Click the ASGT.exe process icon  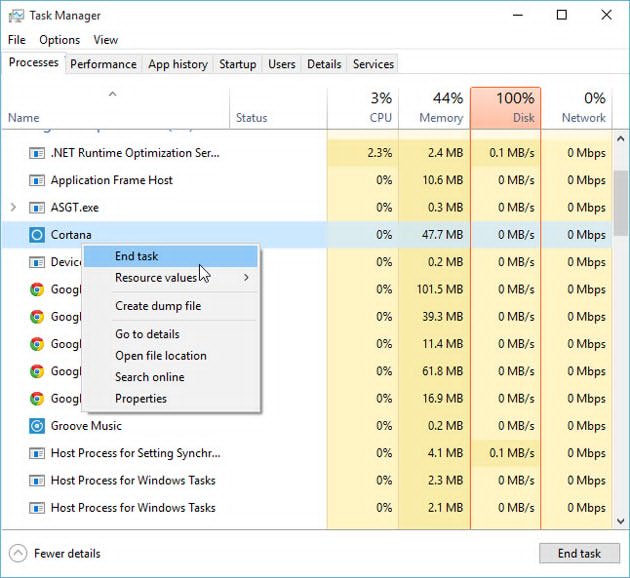coord(37,208)
